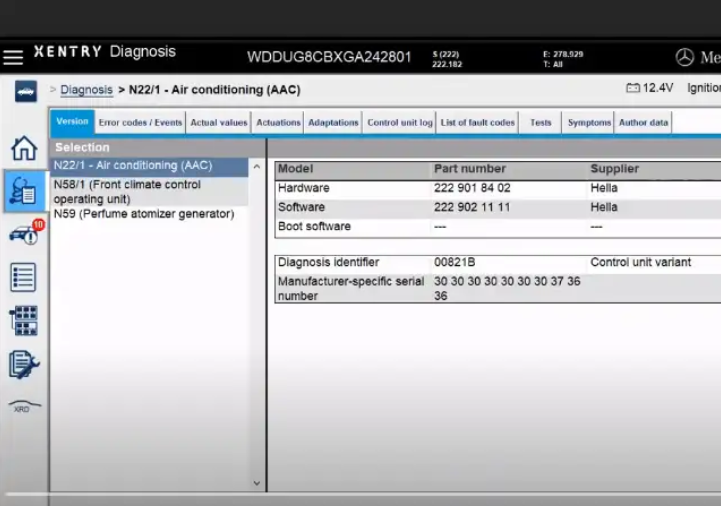
Task: Click the XENTRY Diagnosis title
Action: 105,52
